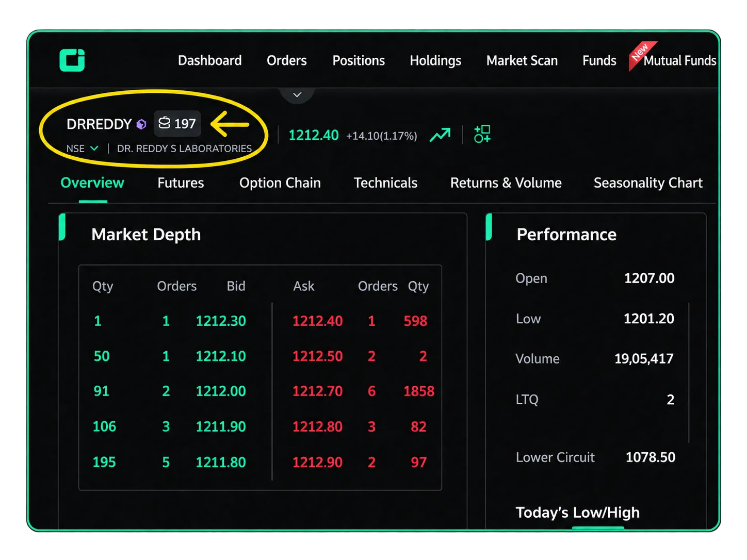Click the Lower Circuit value 1078.50

click(650, 457)
